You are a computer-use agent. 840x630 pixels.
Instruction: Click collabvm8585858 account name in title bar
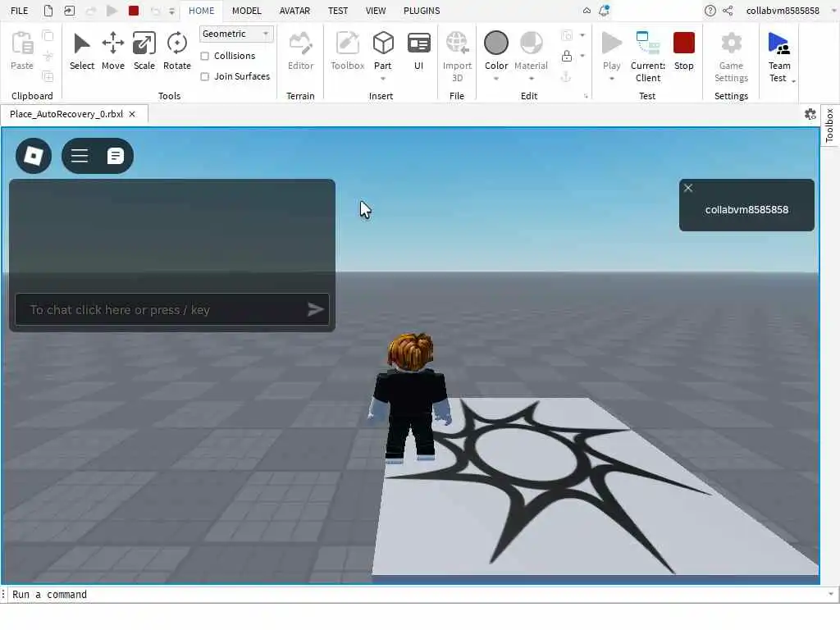pyautogui.click(x=782, y=11)
